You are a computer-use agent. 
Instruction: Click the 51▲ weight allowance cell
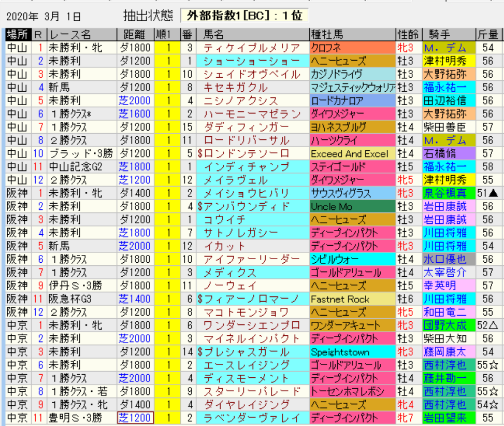(488, 193)
